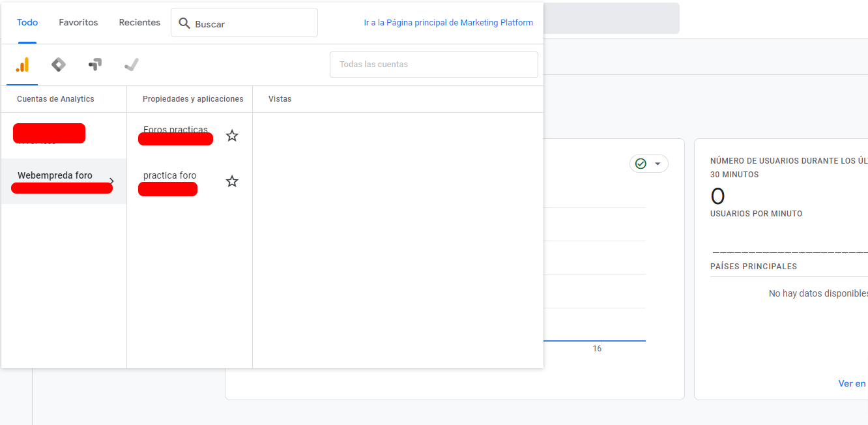This screenshot has width=868, height=425.
Task: Open the green checkmark status dropdown
Action: coord(649,164)
